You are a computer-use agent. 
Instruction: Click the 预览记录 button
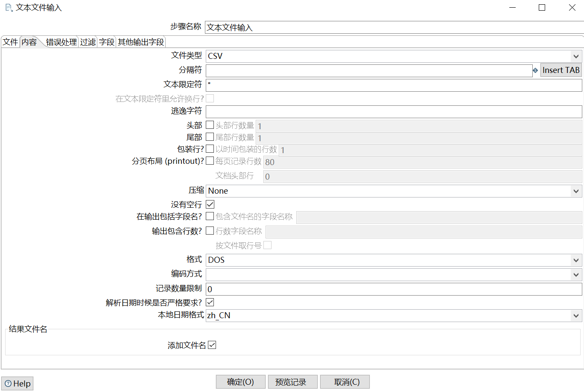coord(293,382)
